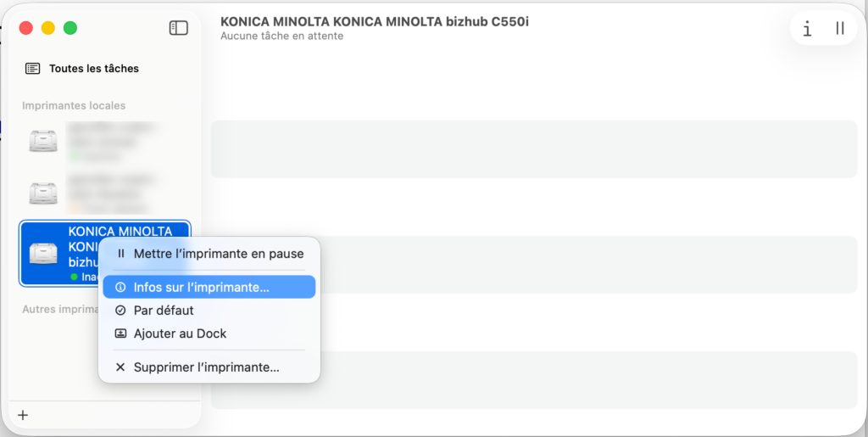
Task: Click the Imprimantes locales section header
Action: (x=74, y=105)
